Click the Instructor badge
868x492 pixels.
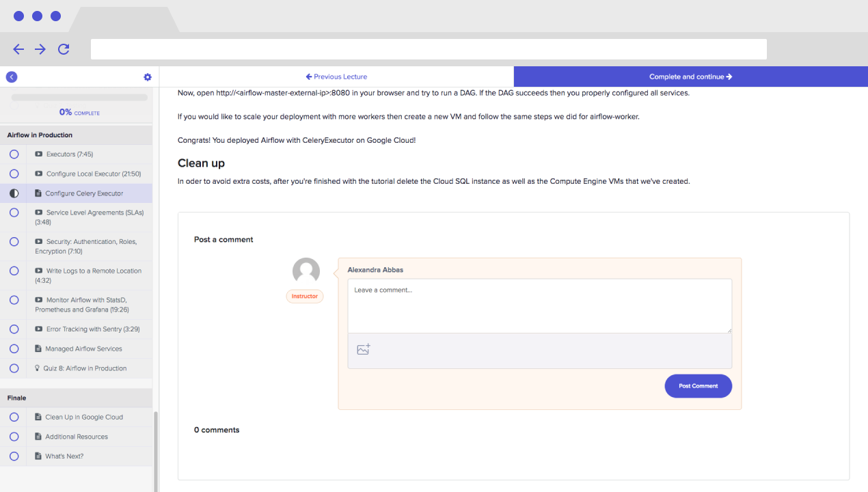(x=305, y=296)
